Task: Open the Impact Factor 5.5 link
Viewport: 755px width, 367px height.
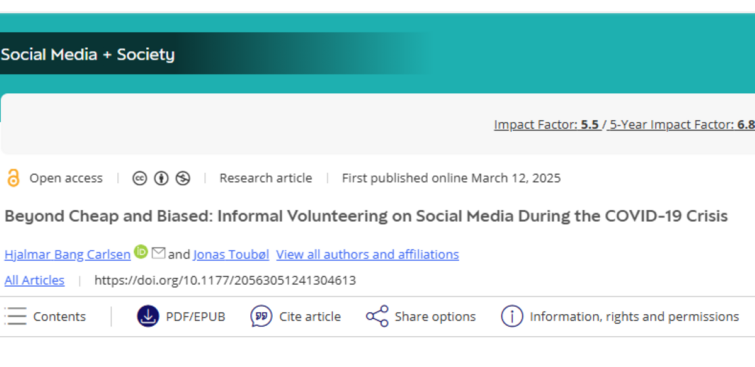Action: point(547,125)
